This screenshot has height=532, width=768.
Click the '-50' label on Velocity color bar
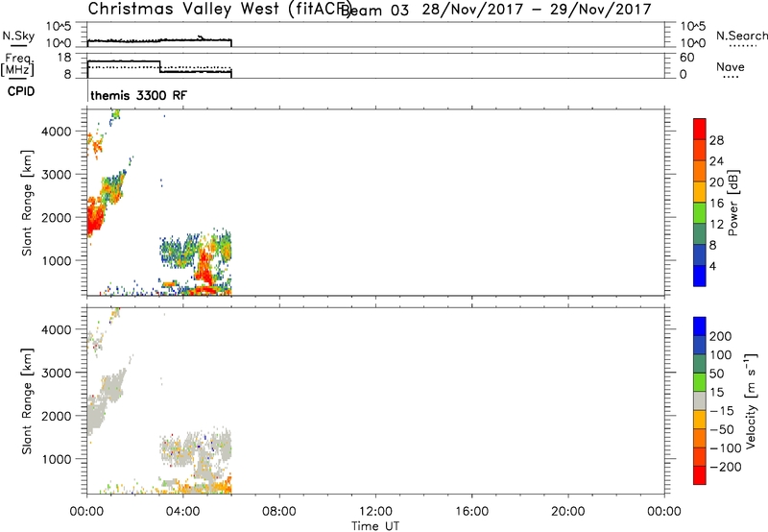[x=722, y=429]
